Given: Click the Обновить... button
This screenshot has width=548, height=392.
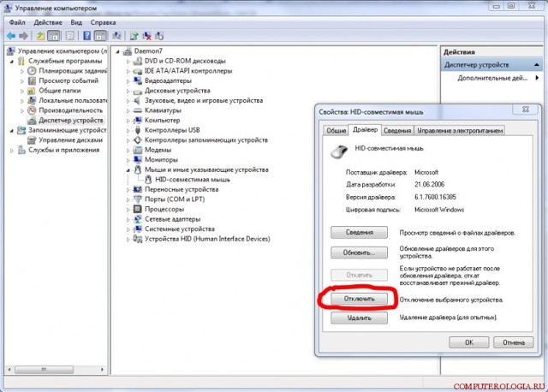Looking at the screenshot, I should (359, 252).
